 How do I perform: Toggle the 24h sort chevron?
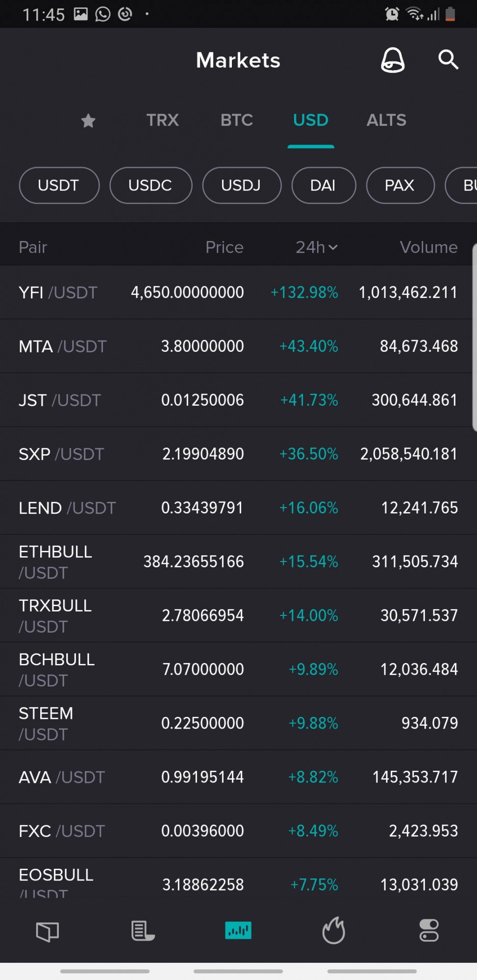tap(333, 247)
